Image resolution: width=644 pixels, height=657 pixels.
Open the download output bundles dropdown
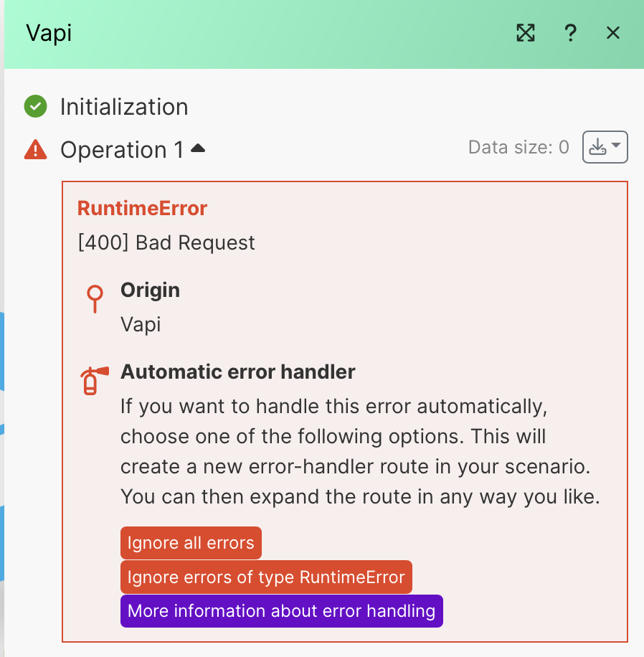pos(605,147)
